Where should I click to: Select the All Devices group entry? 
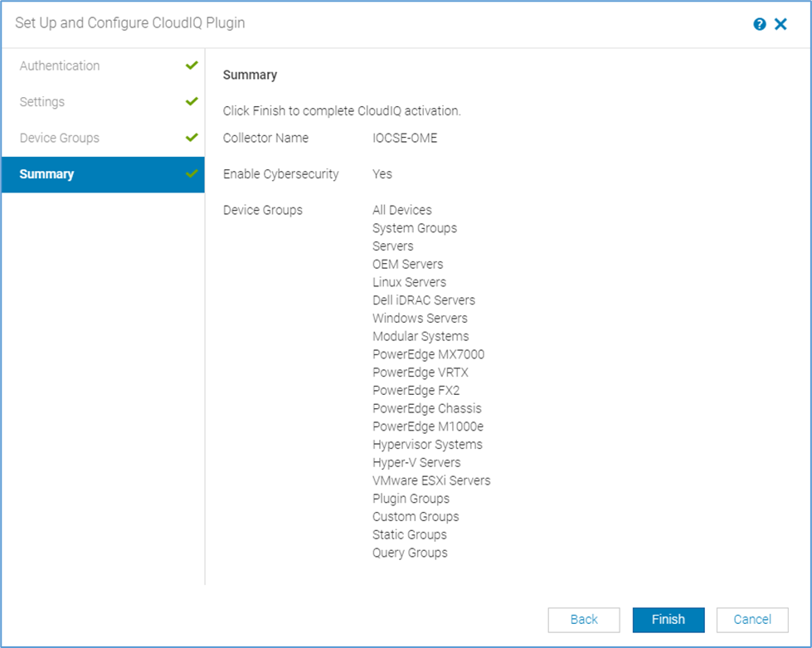[402, 210]
